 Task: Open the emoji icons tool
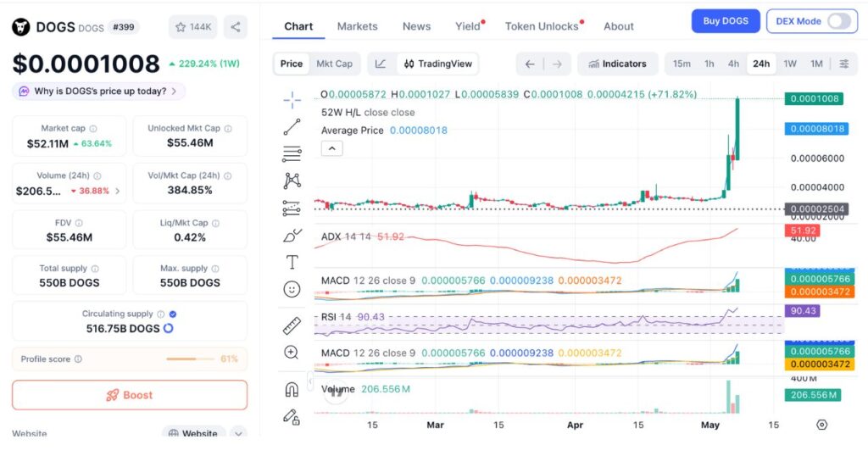[292, 289]
